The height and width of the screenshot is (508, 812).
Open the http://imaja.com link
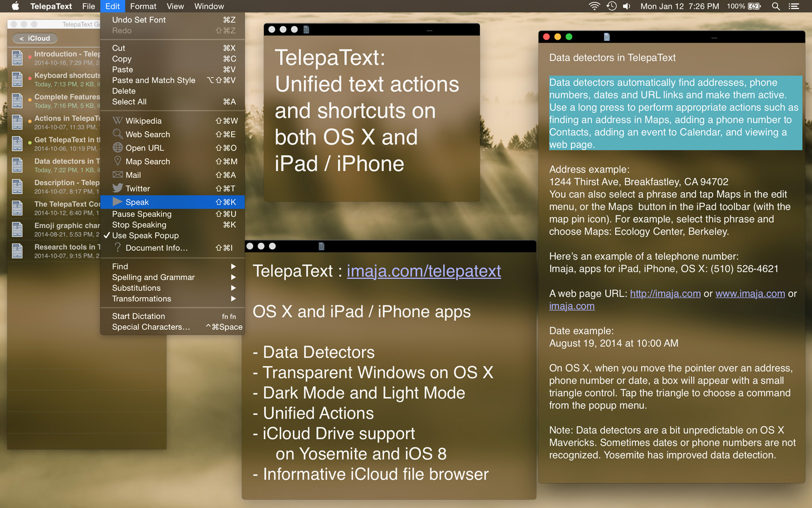click(665, 293)
